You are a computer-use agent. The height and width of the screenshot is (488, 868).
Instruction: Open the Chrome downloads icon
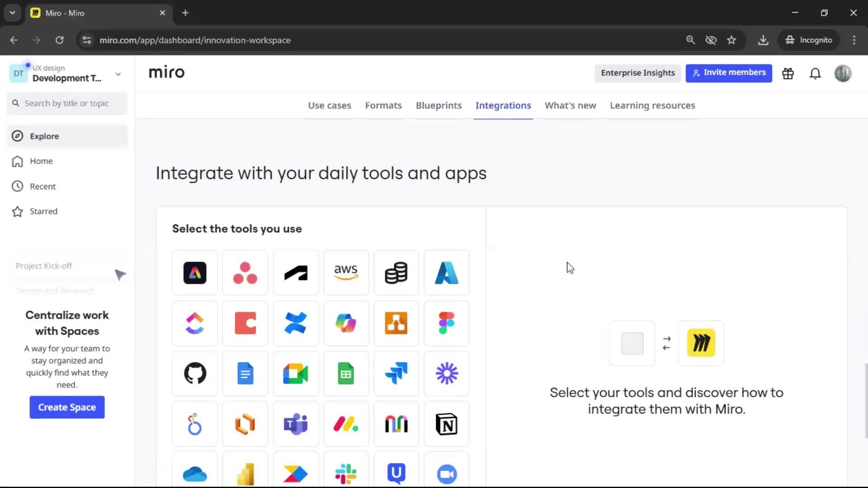tap(763, 40)
